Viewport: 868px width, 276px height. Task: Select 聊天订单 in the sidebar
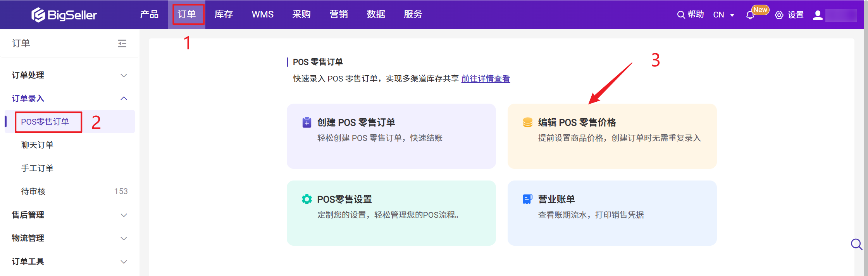[x=37, y=145]
